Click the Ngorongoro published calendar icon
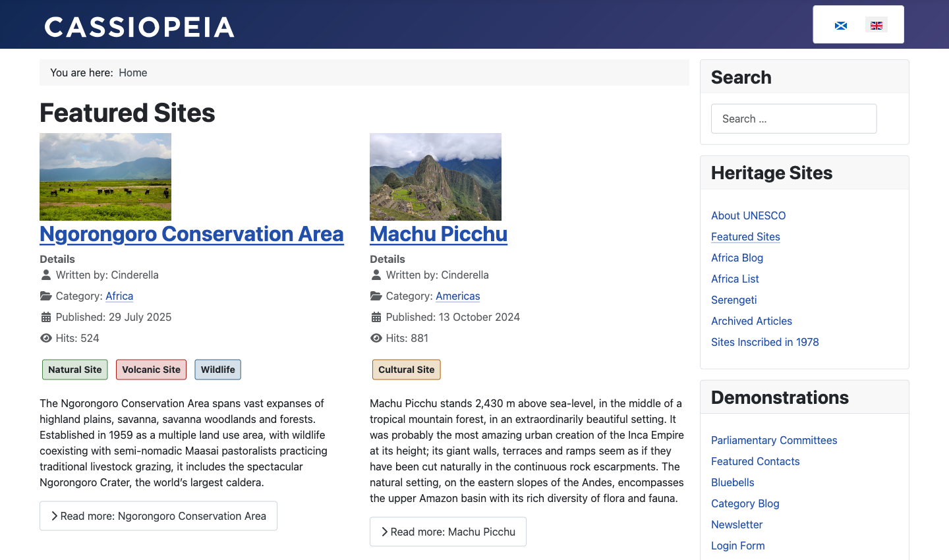This screenshot has width=949, height=560. tap(46, 317)
